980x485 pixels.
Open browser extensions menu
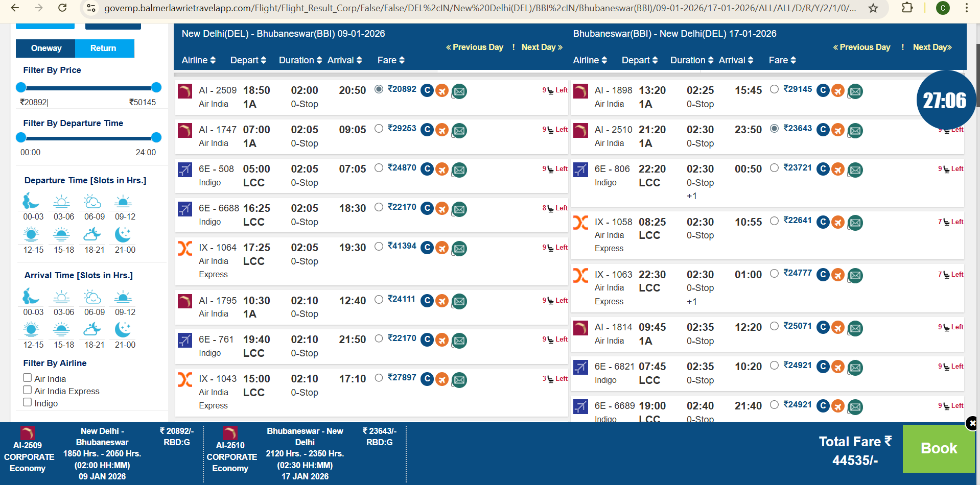(x=907, y=8)
